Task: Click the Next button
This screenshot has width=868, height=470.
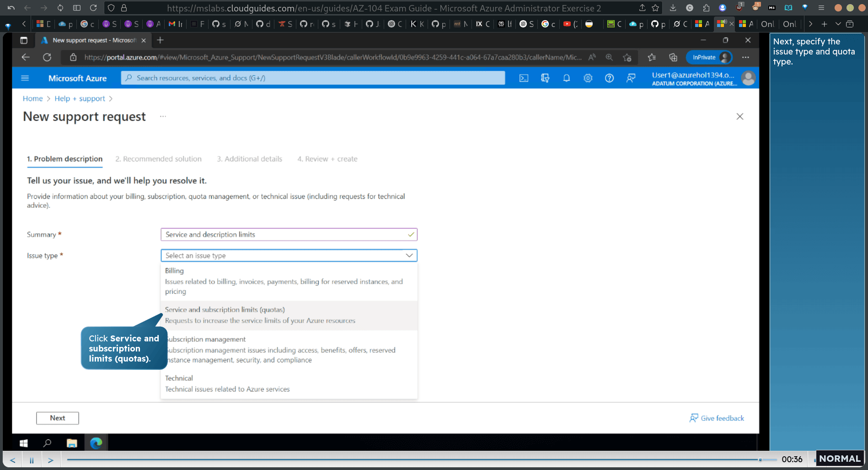Action: click(58, 418)
